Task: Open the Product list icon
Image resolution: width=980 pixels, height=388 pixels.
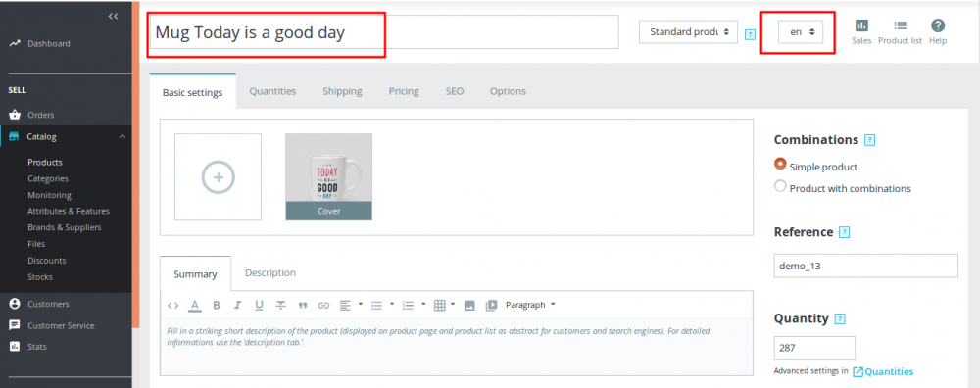Action: pos(900,25)
